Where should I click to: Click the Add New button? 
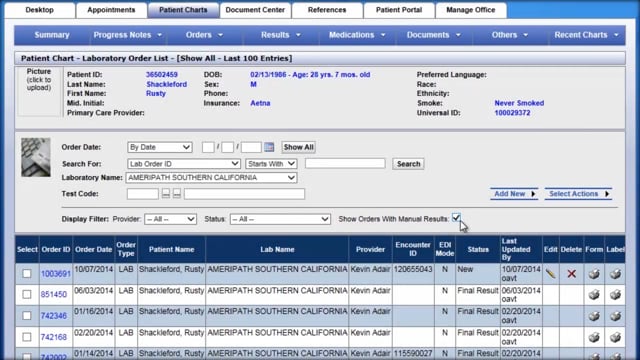click(514, 194)
